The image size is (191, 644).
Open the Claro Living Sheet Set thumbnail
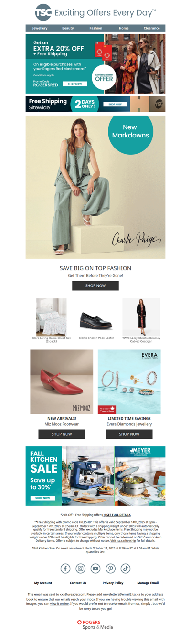(x=51, y=317)
